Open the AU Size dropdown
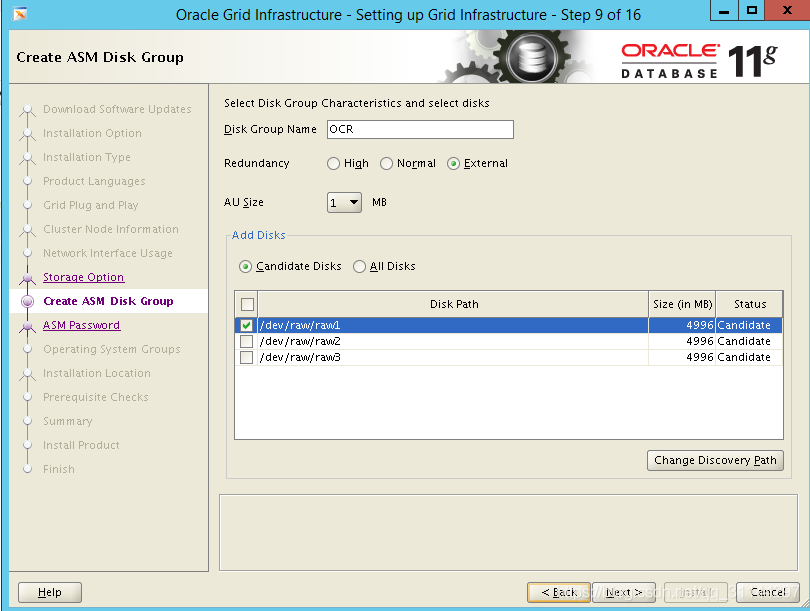The width and height of the screenshot is (810, 611). [x=344, y=202]
